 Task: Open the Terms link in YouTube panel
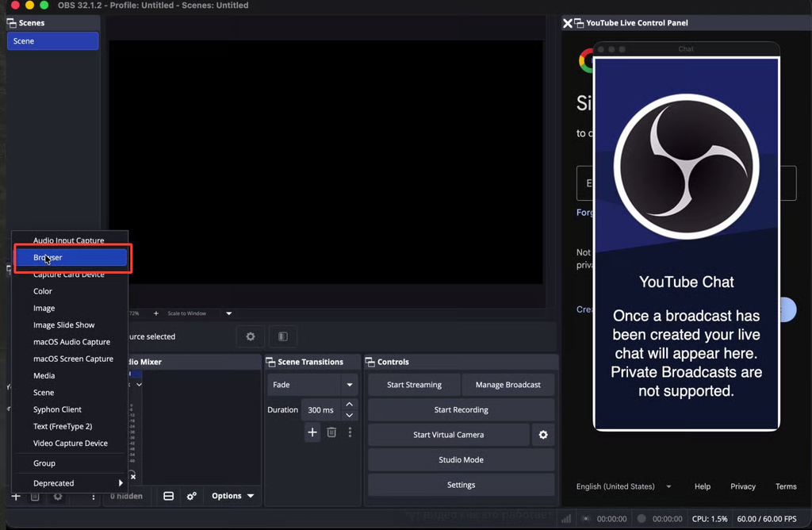tap(786, 486)
